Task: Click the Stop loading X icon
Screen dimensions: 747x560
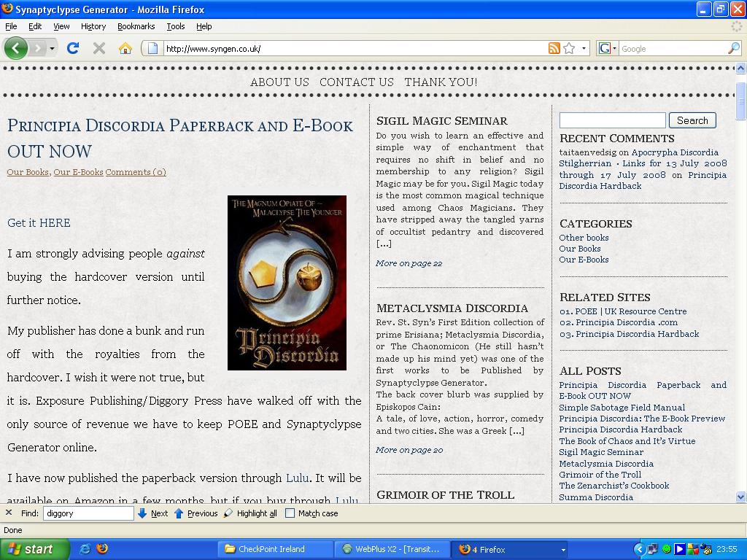Action: (x=99, y=48)
